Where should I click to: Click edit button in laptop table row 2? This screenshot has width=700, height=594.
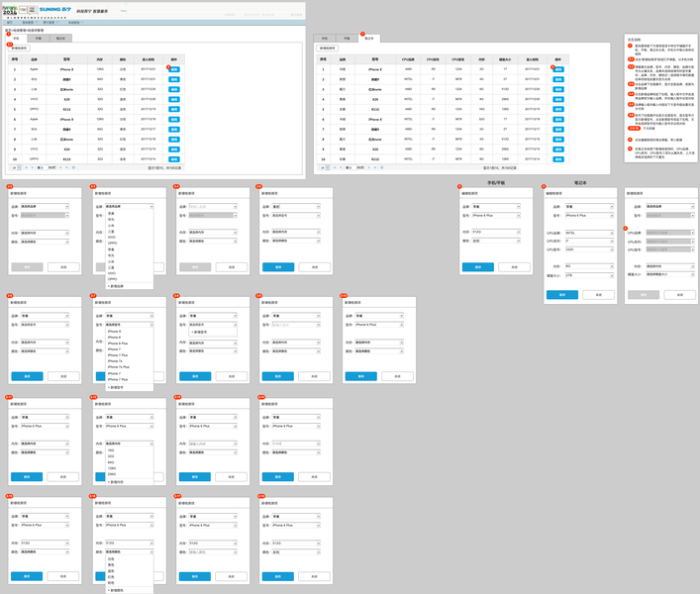[x=558, y=79]
